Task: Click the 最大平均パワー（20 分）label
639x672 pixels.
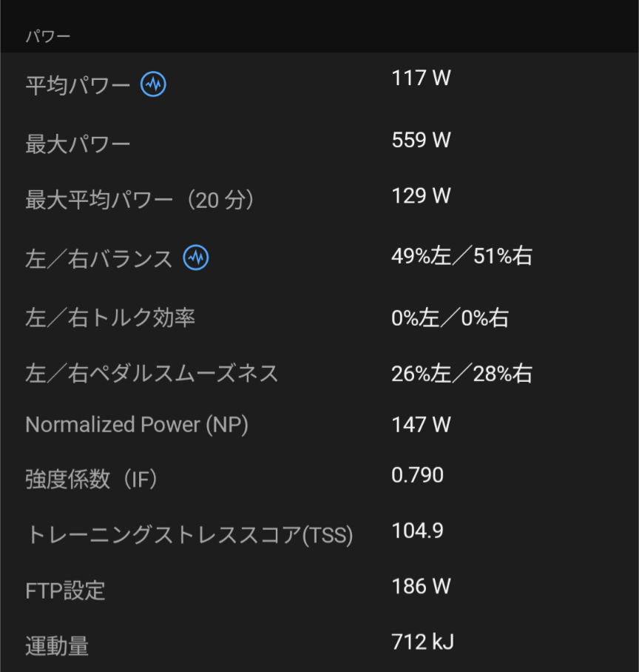Action: tap(141, 200)
